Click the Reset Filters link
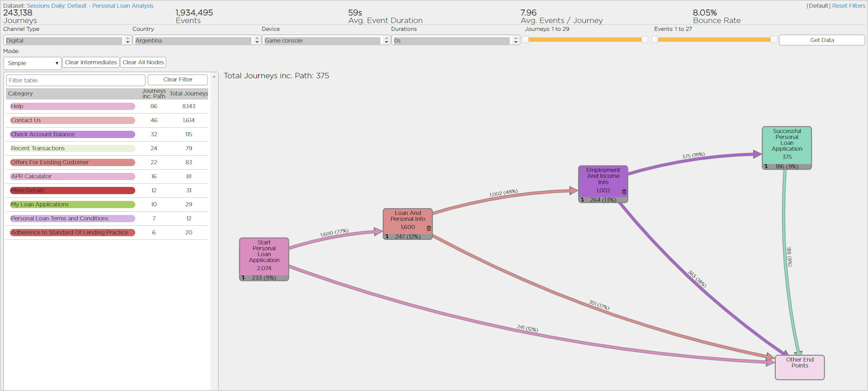Viewport: 868px width, 391px height. tap(848, 6)
